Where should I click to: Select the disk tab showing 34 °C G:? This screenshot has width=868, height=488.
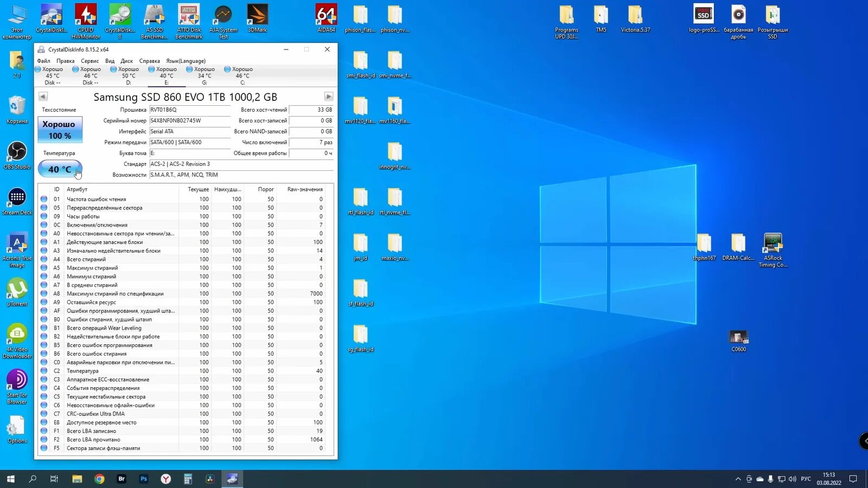click(205, 76)
